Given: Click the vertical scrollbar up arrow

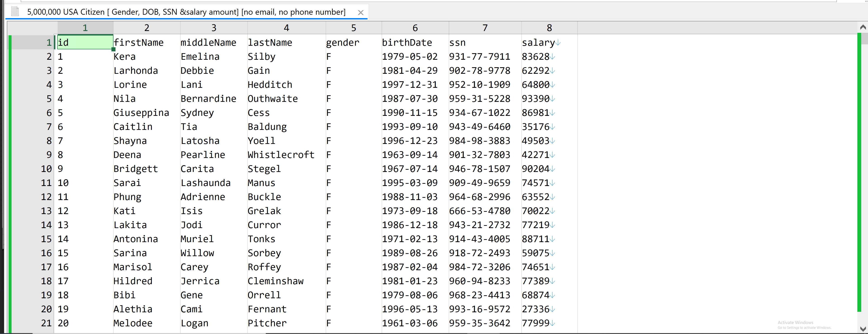Looking at the screenshot, I should pos(863,28).
